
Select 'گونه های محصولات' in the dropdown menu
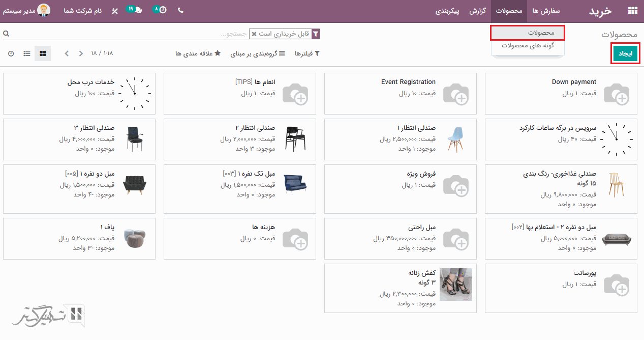(x=528, y=45)
